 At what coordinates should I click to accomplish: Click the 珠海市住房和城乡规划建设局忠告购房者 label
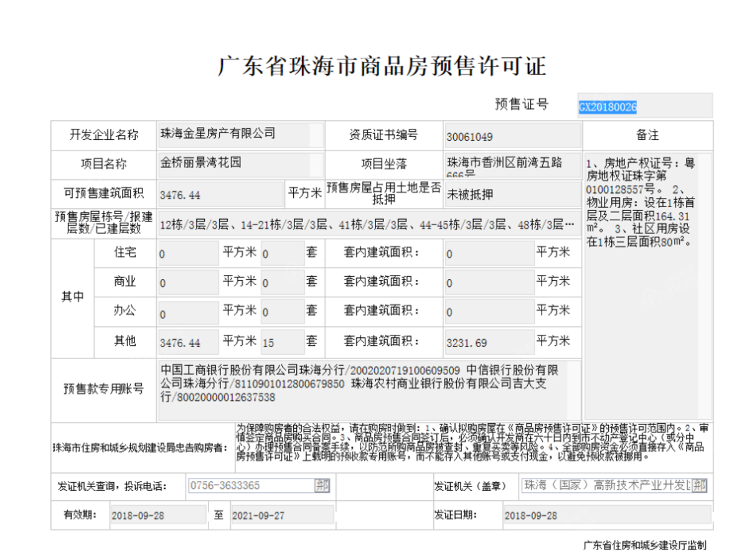click(141, 448)
